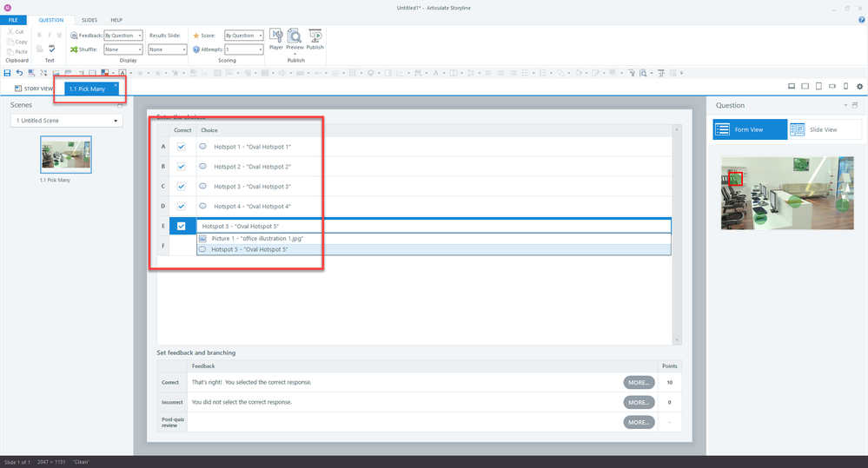Close the 1.1 Pick Many tab
868x468 pixels.
click(116, 85)
